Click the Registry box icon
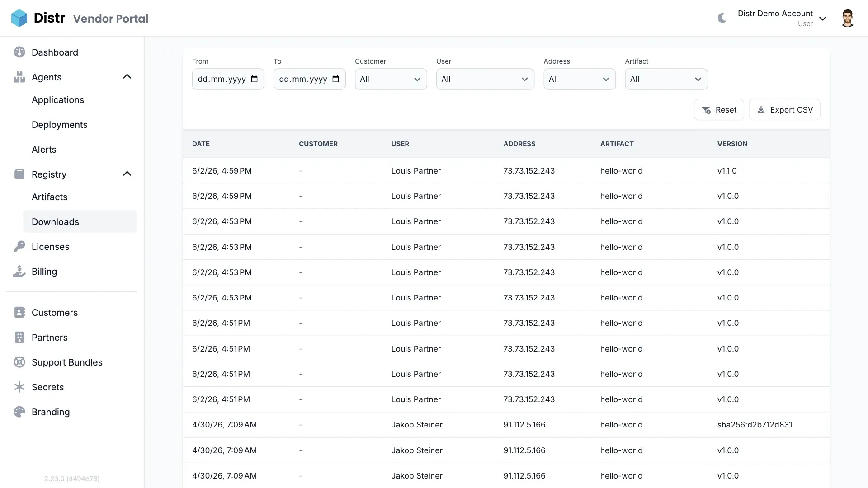The width and height of the screenshot is (868, 488). pos(19,174)
